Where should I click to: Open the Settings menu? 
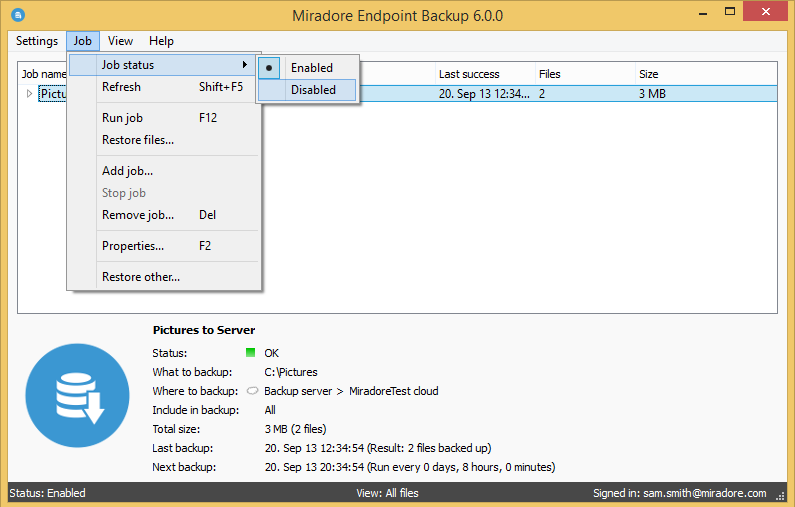coord(37,41)
